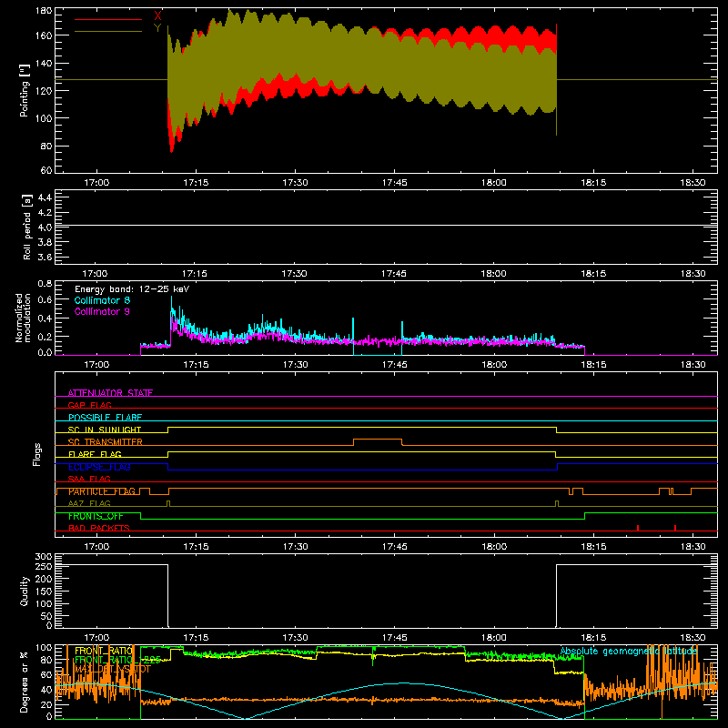Click the blue ECLIPSE_FLAG label
Screen dimensions: 728x728
coord(99,467)
